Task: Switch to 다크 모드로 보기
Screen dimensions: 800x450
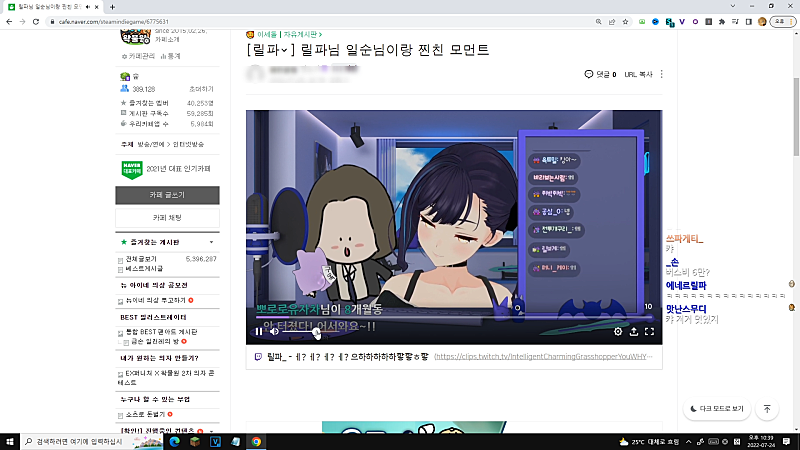Action: [x=717, y=409]
